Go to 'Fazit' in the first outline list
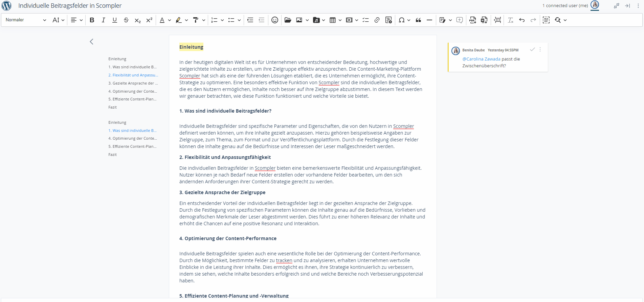This screenshot has height=302, width=644. [x=112, y=107]
